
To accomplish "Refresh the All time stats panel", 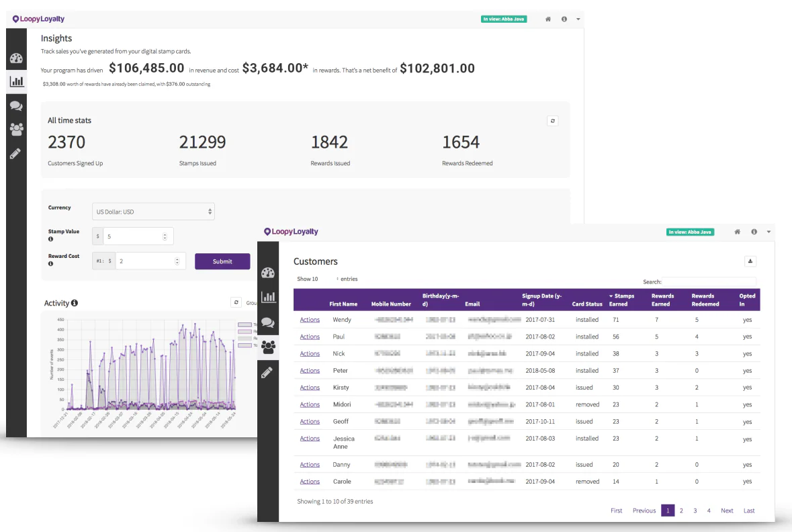I will point(553,121).
